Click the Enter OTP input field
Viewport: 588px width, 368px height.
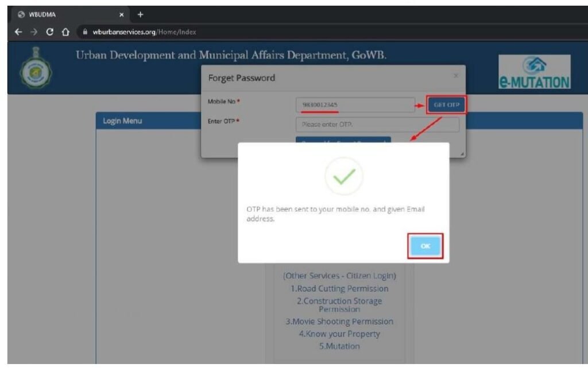click(x=377, y=125)
